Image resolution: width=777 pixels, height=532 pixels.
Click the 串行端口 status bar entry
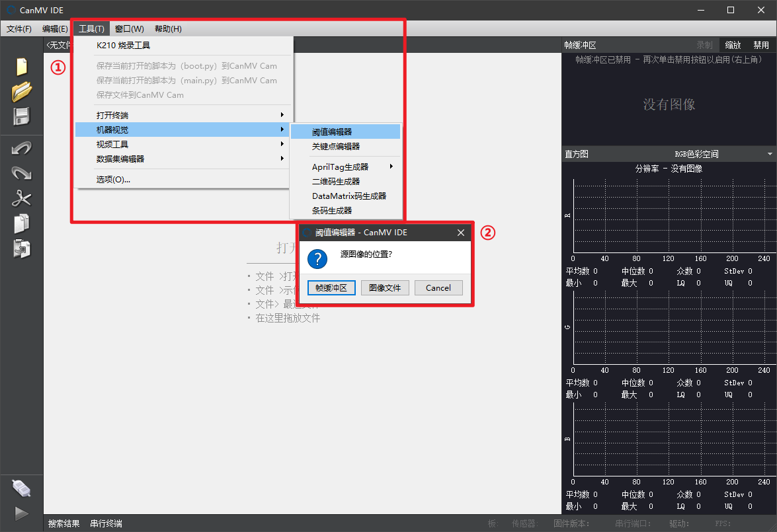point(633,523)
